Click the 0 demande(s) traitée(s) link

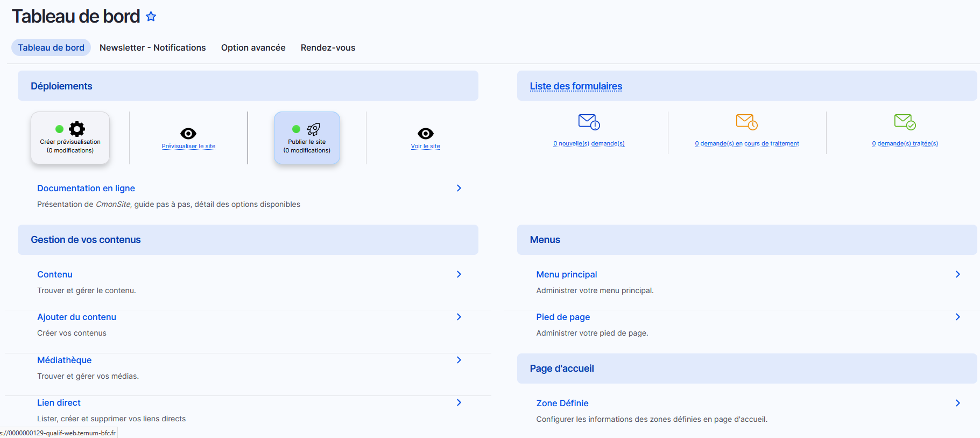coord(905,143)
